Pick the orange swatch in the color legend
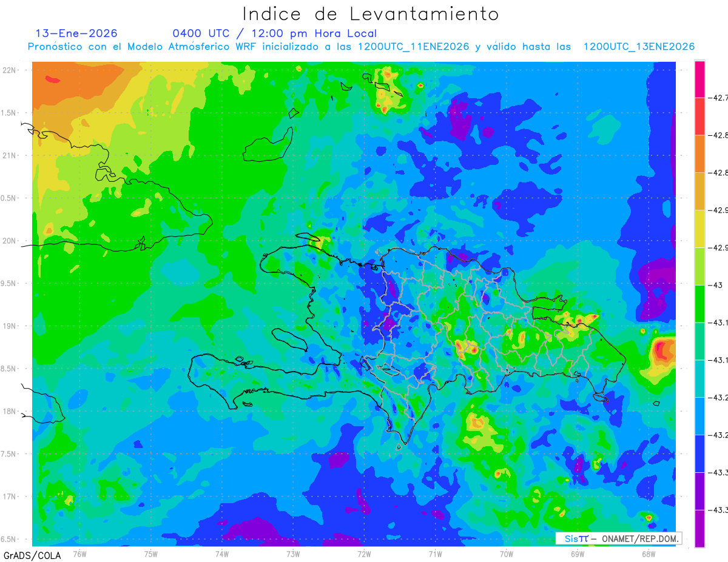728x562 pixels. tap(699, 153)
